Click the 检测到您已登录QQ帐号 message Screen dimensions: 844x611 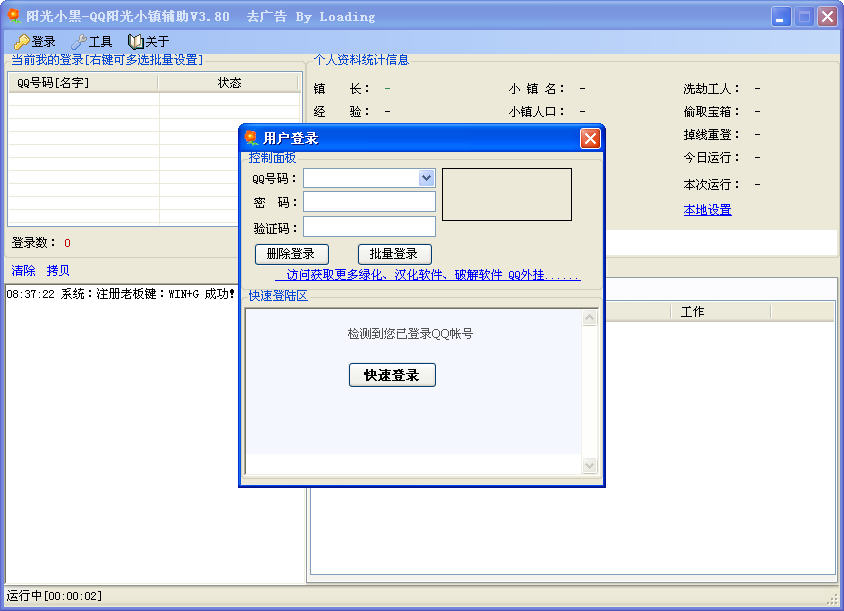pyautogui.click(x=410, y=334)
